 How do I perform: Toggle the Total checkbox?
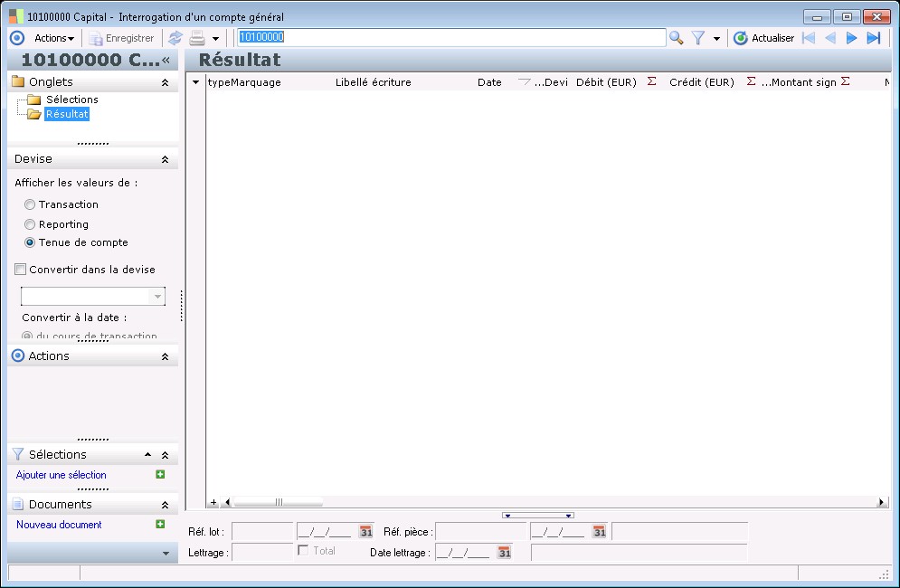[x=303, y=550]
